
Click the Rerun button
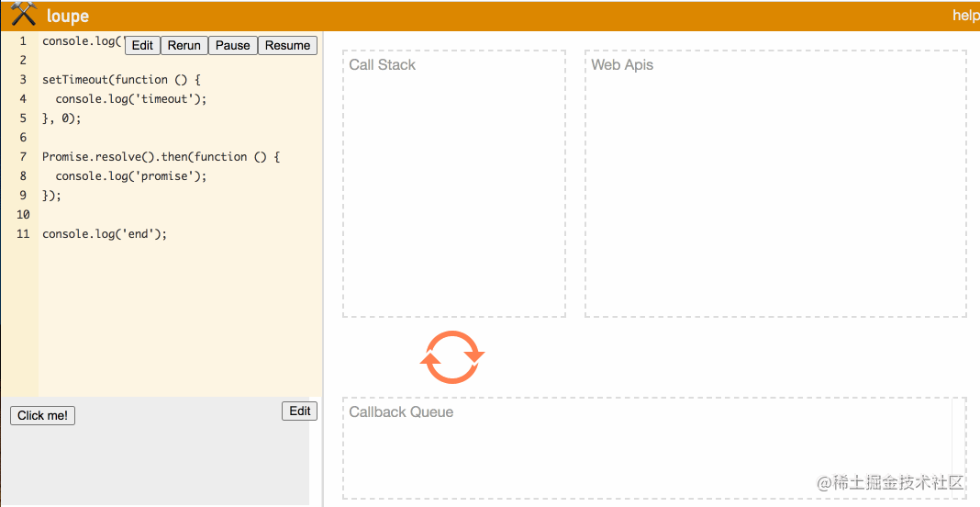[x=184, y=45]
